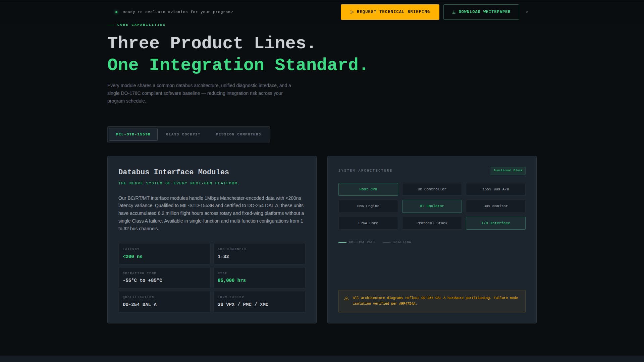644x362 pixels.
Task: Click the download icon next to Download Whitepaper
Action: (453, 12)
